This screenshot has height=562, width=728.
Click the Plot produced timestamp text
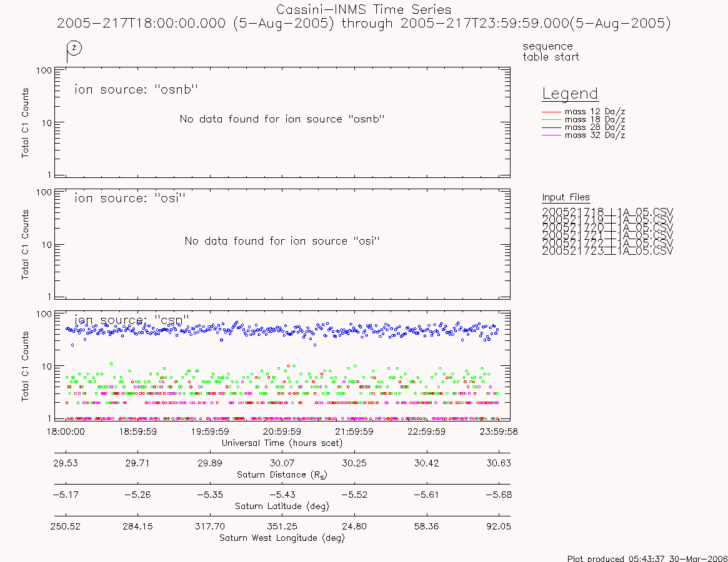tap(647, 558)
